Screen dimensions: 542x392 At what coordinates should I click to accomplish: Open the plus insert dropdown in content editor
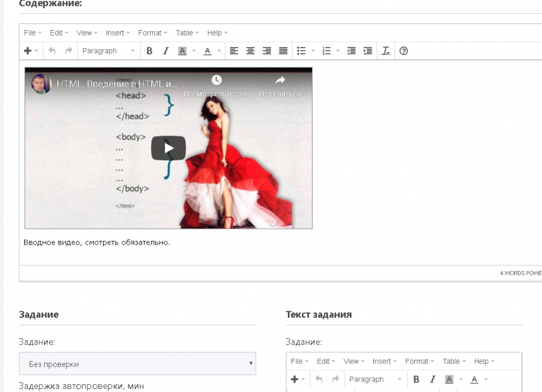[31, 51]
